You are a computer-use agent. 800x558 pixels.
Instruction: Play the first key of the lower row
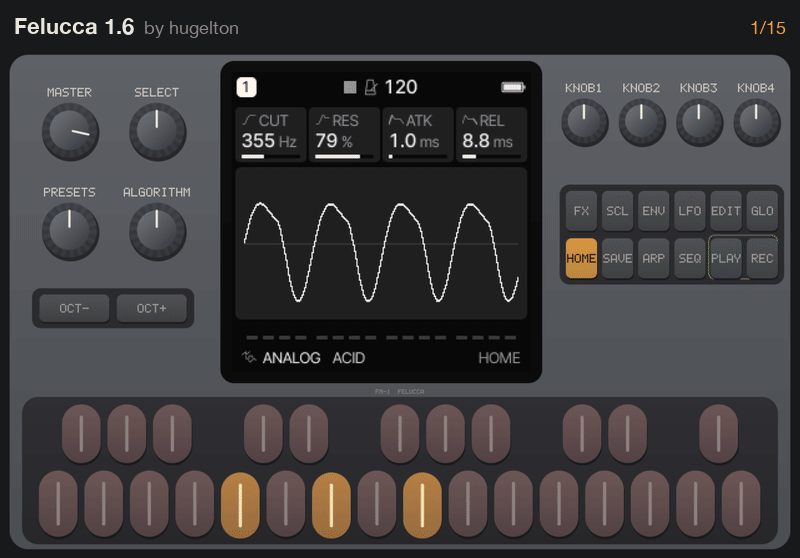(x=58, y=504)
